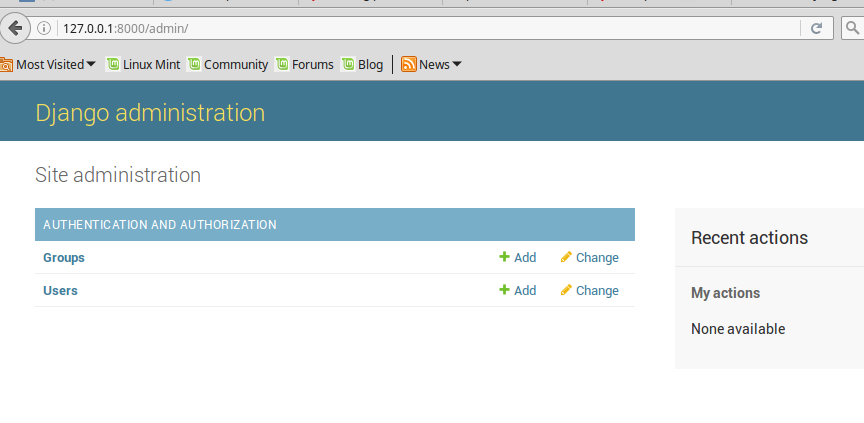Click the Blog bookmark logo icon
The image size is (864, 423).
coord(348,64)
